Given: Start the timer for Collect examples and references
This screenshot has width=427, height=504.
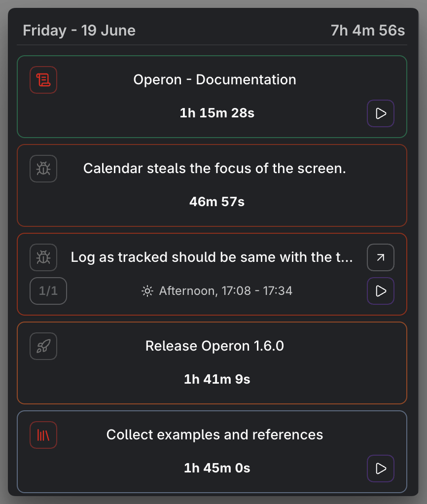Looking at the screenshot, I should click(x=381, y=468).
